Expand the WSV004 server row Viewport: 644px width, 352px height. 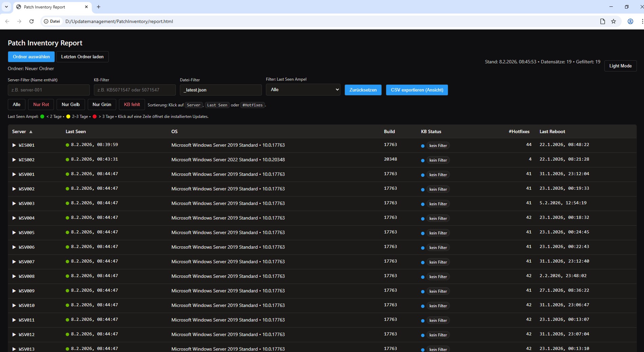pyautogui.click(x=14, y=218)
